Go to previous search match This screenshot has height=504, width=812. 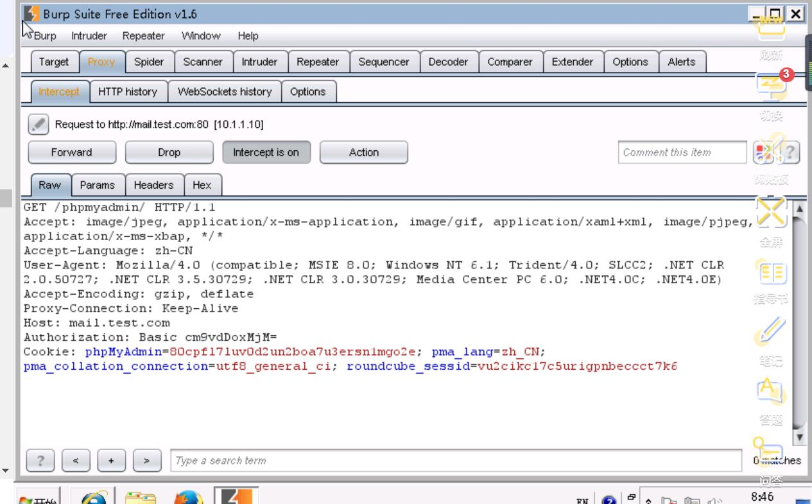[x=76, y=460]
